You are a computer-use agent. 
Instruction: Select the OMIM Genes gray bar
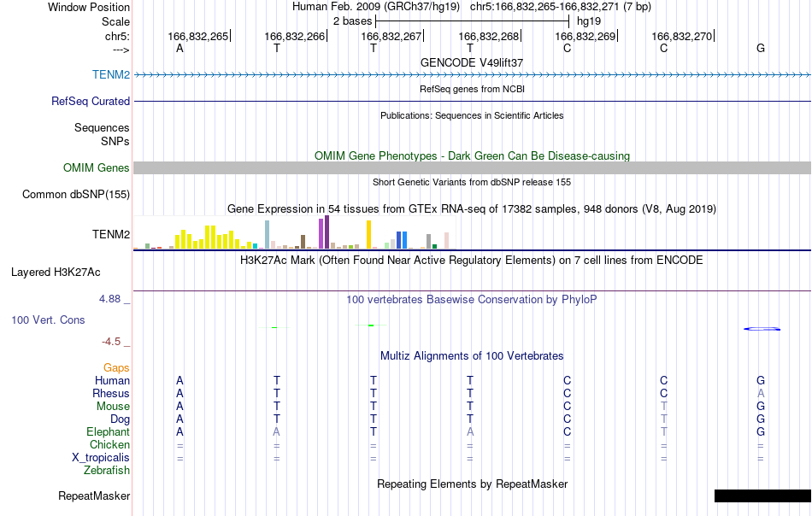(x=472, y=167)
